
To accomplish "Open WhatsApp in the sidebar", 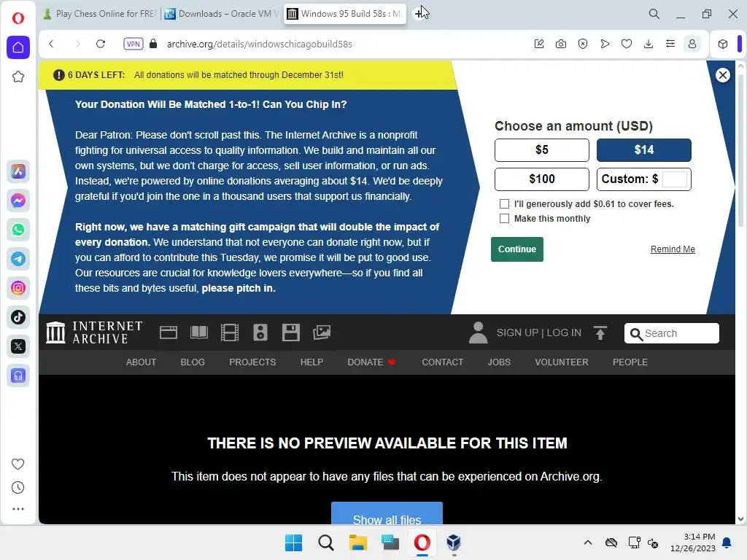I will point(18,230).
